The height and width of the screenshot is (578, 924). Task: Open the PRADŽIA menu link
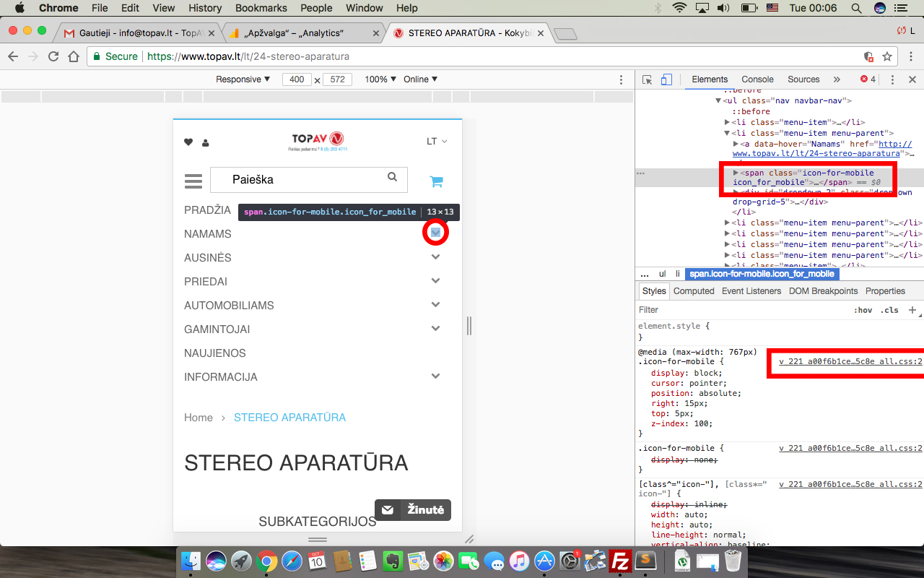(207, 210)
